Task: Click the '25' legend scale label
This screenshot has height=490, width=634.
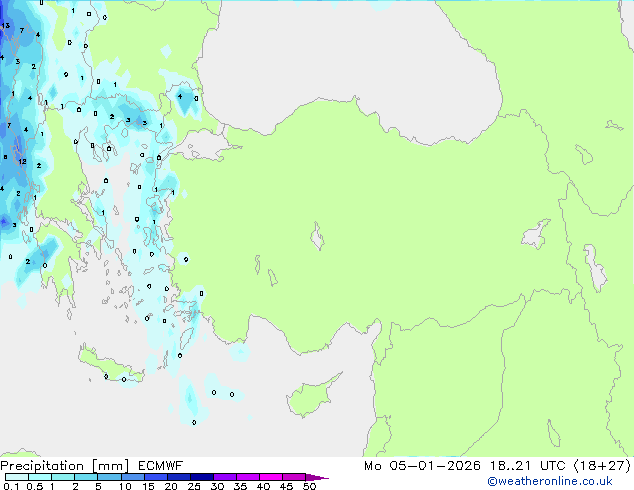Action: 194,486
